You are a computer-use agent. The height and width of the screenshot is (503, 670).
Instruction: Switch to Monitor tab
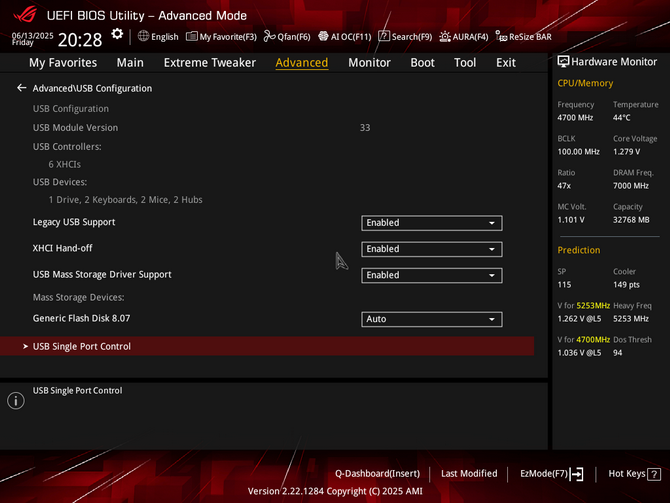pos(369,63)
